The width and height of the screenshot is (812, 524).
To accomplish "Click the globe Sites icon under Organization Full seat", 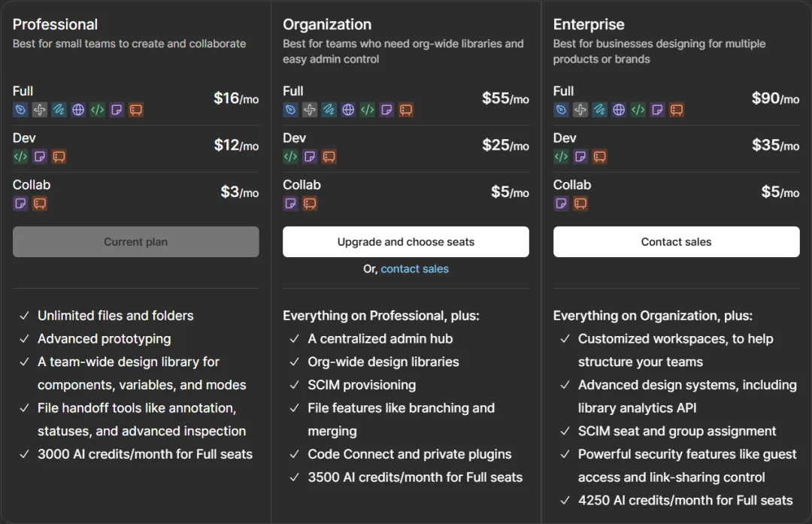I will 348,110.
